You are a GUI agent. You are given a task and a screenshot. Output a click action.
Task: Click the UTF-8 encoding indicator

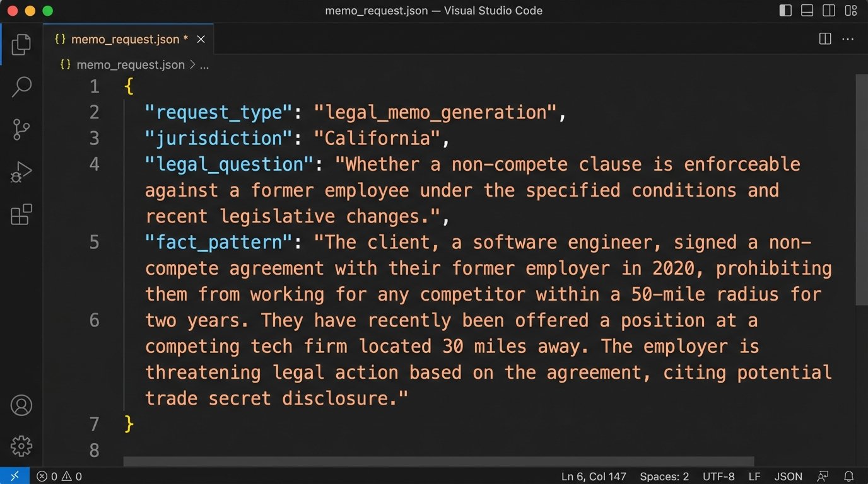(718, 476)
